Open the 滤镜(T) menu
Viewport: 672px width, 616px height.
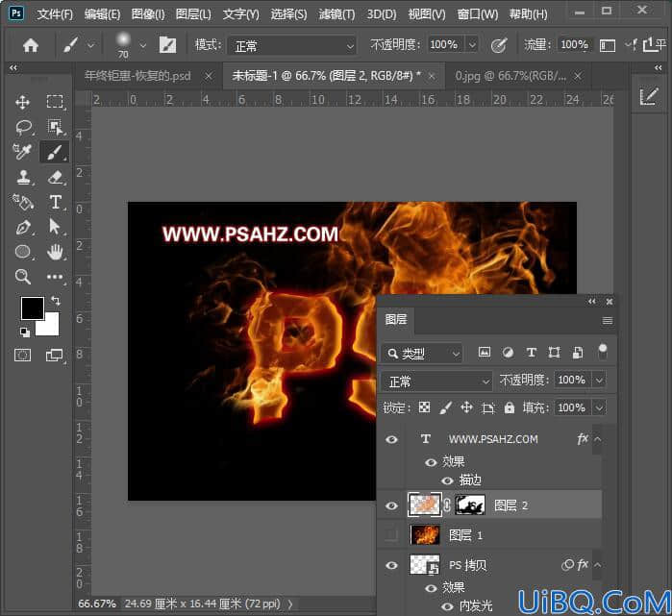tap(336, 14)
